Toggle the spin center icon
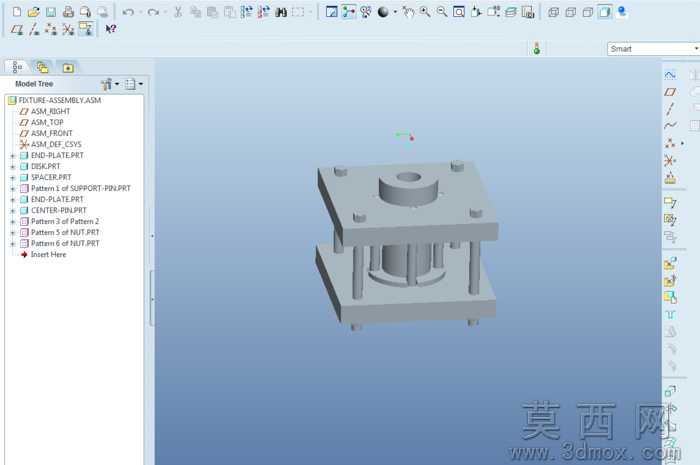 coord(349,12)
